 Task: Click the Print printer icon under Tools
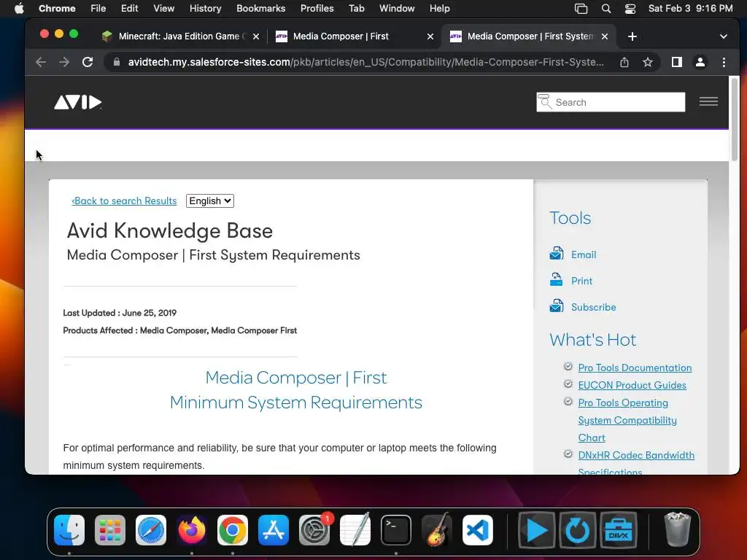[x=557, y=279]
